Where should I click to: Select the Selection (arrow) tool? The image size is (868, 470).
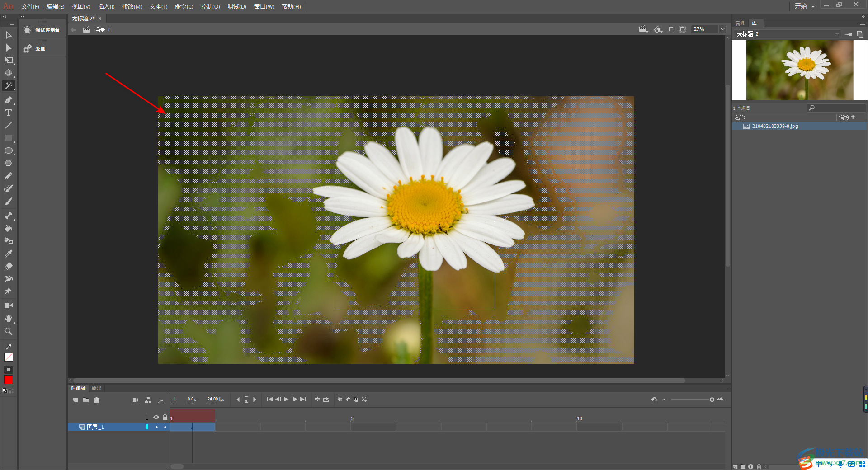pyautogui.click(x=9, y=35)
